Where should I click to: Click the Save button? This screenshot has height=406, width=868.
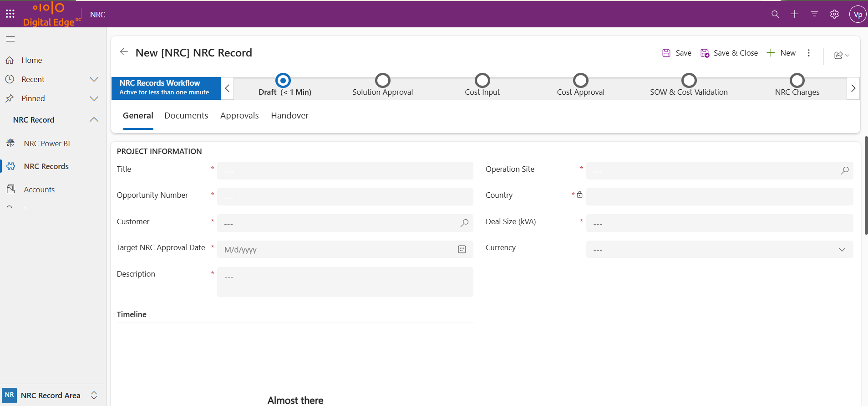point(676,53)
